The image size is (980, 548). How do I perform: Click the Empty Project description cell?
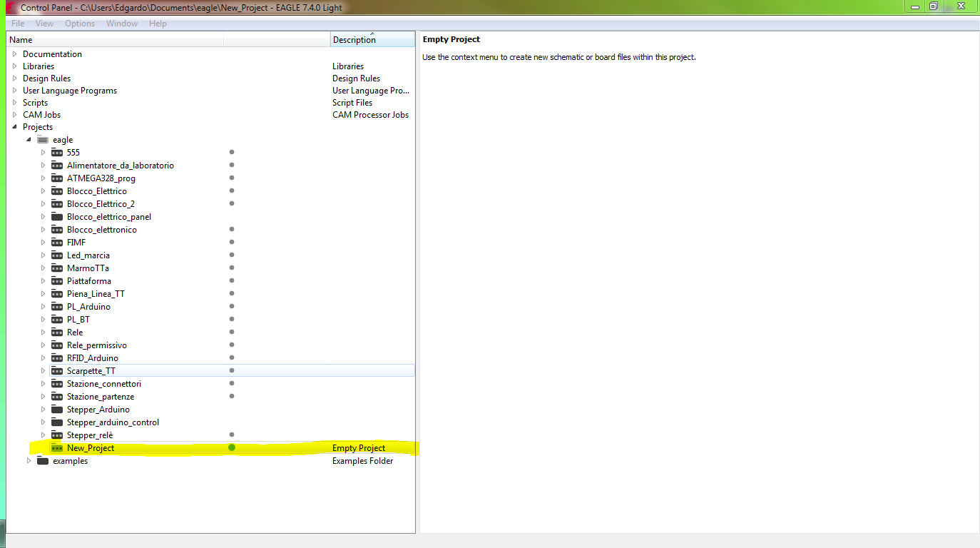click(x=359, y=448)
